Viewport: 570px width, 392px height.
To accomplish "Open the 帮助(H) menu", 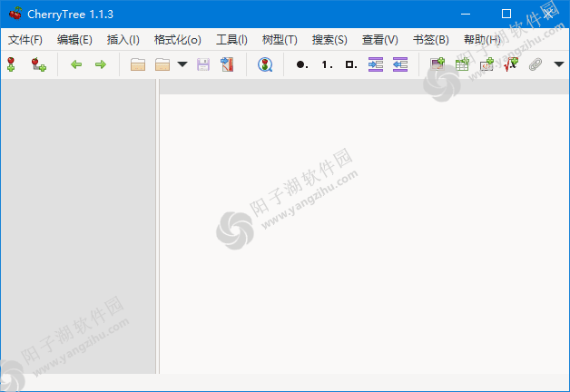I will coord(482,40).
